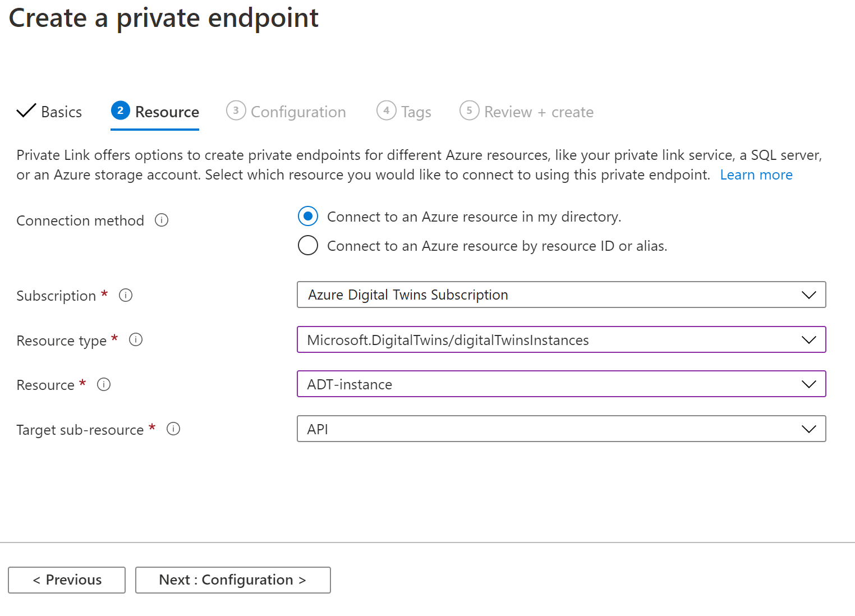The width and height of the screenshot is (855, 616).
Task: Click the chevron arrow of Subscription combo box
Action: pyautogui.click(x=809, y=295)
